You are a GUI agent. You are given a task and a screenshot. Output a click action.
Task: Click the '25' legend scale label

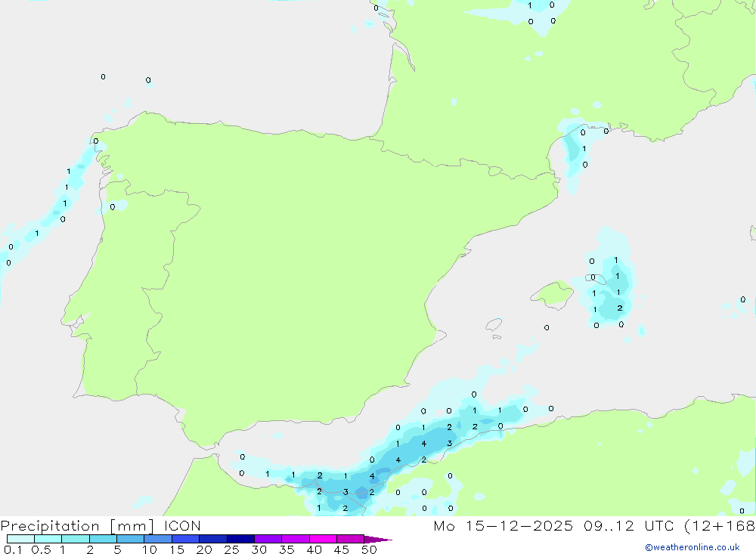(231, 549)
